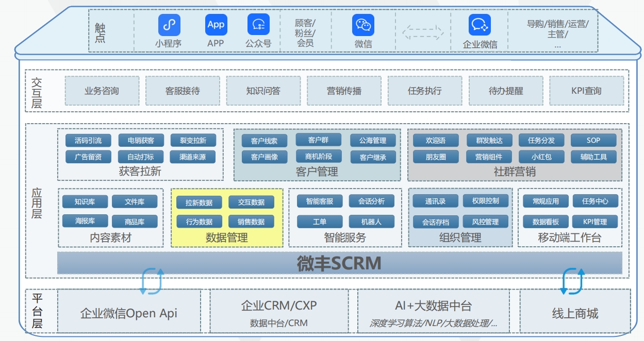Open the 营销组件 module
Viewport: 644px width, 341px height.
coord(489,157)
